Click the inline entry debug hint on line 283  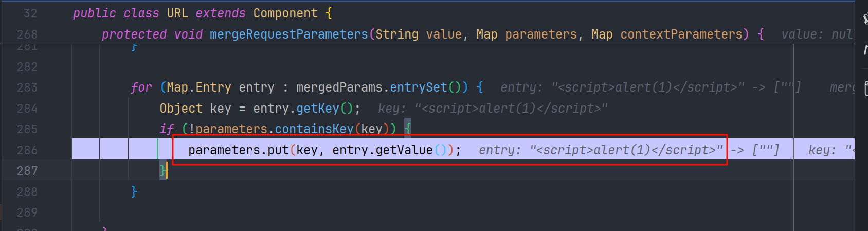point(650,87)
